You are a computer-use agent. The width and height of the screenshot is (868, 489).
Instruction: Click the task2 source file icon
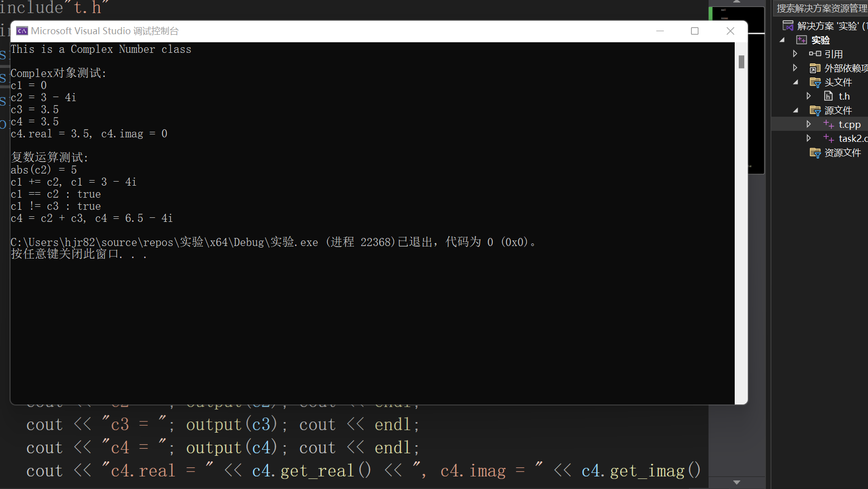829,138
